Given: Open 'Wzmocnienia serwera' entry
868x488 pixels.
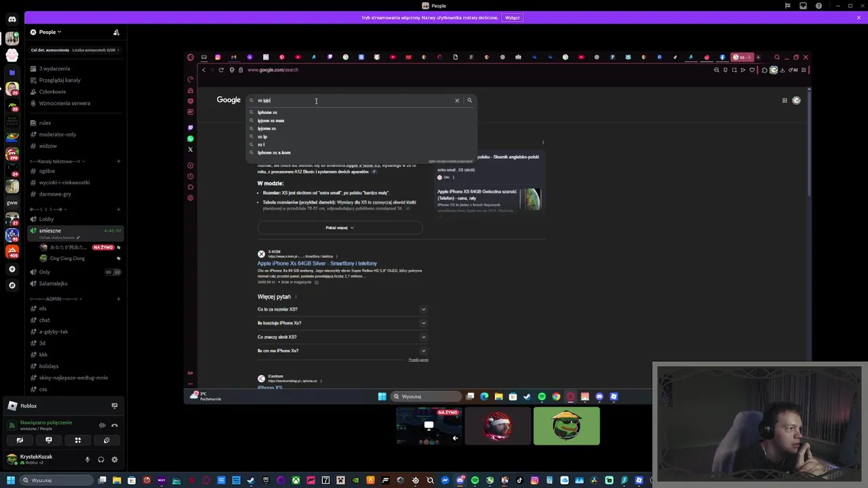Looking at the screenshot, I should [x=64, y=103].
